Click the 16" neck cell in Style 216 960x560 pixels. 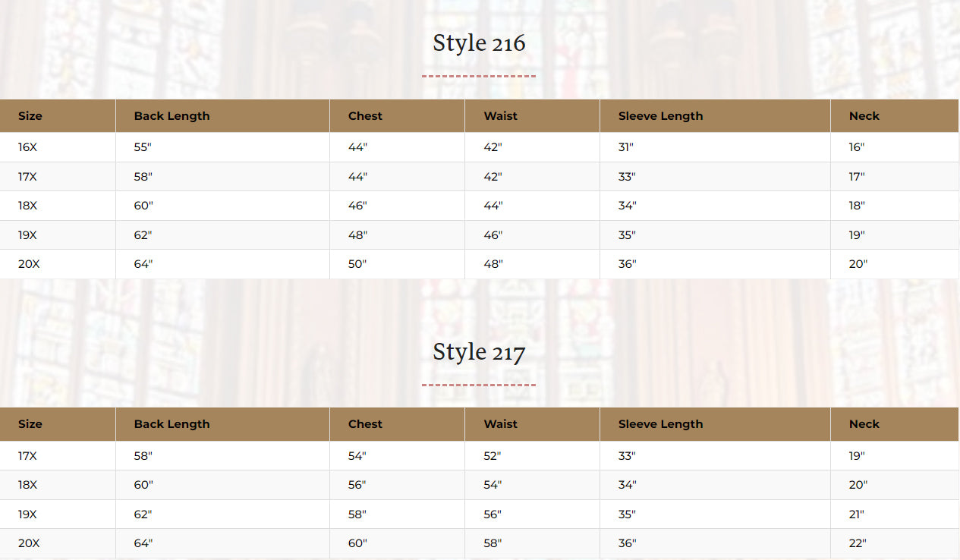point(857,147)
